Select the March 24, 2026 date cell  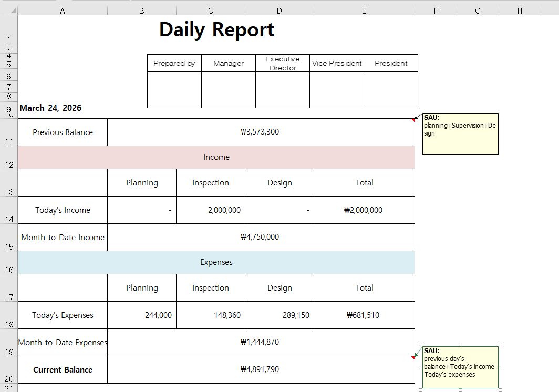pyautogui.click(x=51, y=108)
